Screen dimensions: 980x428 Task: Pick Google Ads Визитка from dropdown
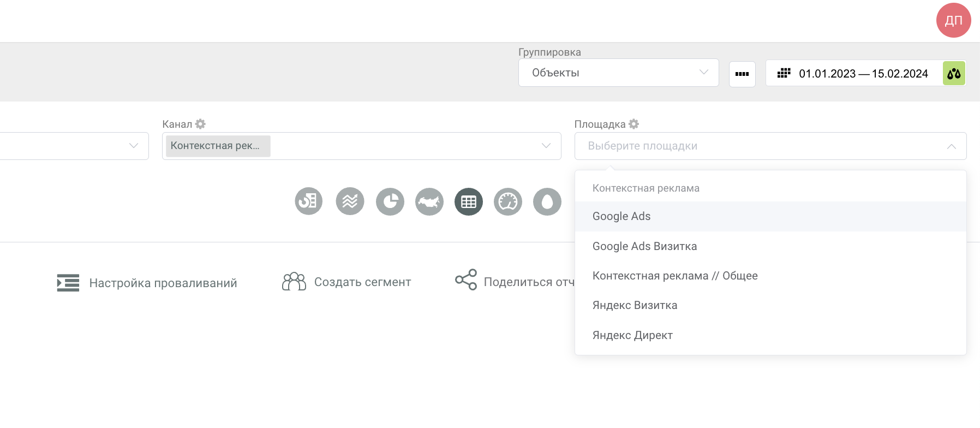click(x=644, y=246)
